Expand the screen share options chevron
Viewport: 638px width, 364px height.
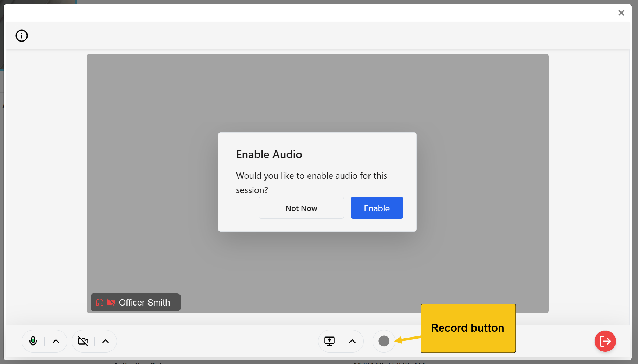pos(352,341)
